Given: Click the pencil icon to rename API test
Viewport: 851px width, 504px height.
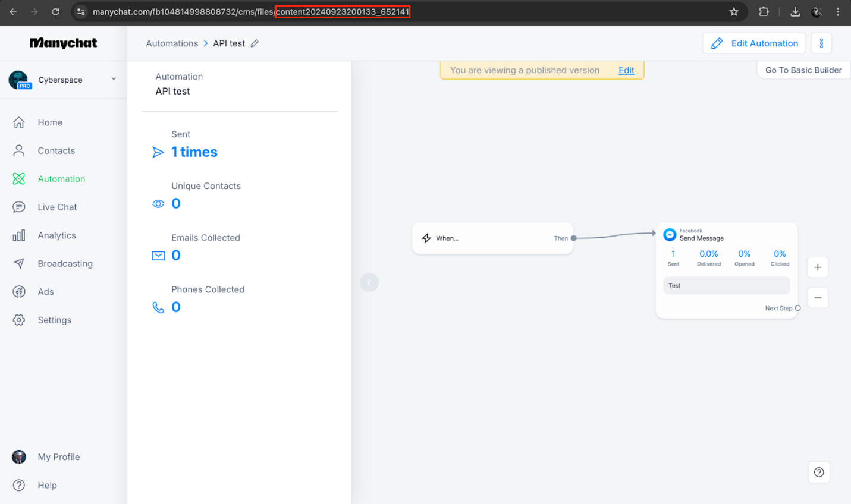Looking at the screenshot, I should (255, 43).
